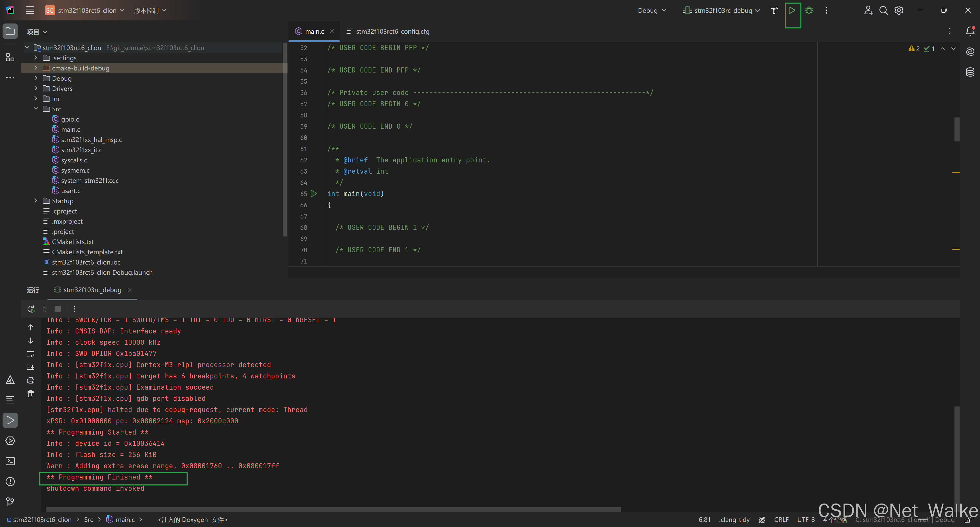Click the run gutter icon beside main

314,194
